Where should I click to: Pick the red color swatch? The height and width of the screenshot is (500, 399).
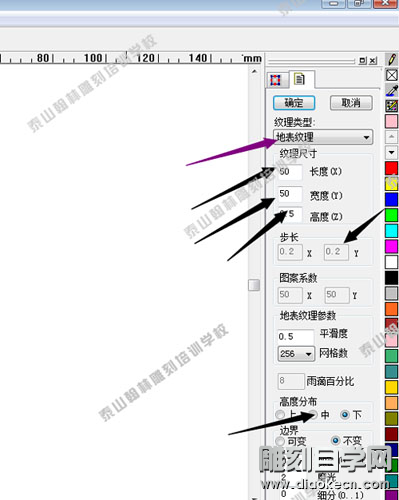392,168
